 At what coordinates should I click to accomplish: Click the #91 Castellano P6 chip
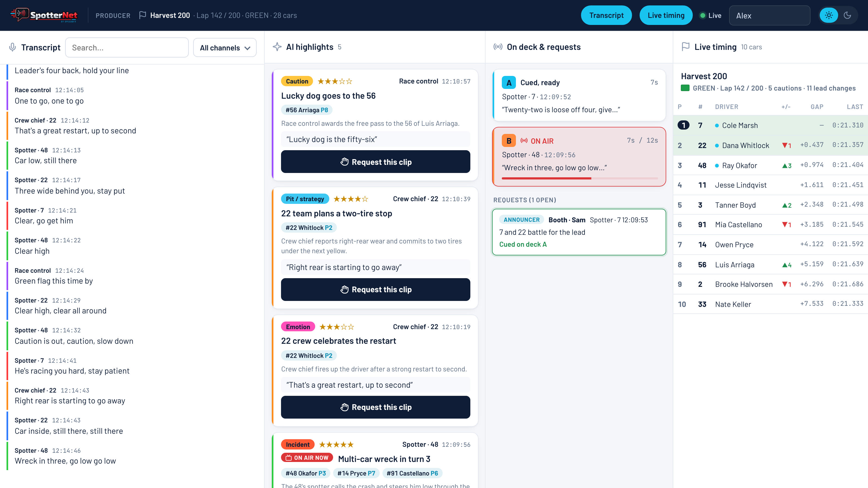412,473
